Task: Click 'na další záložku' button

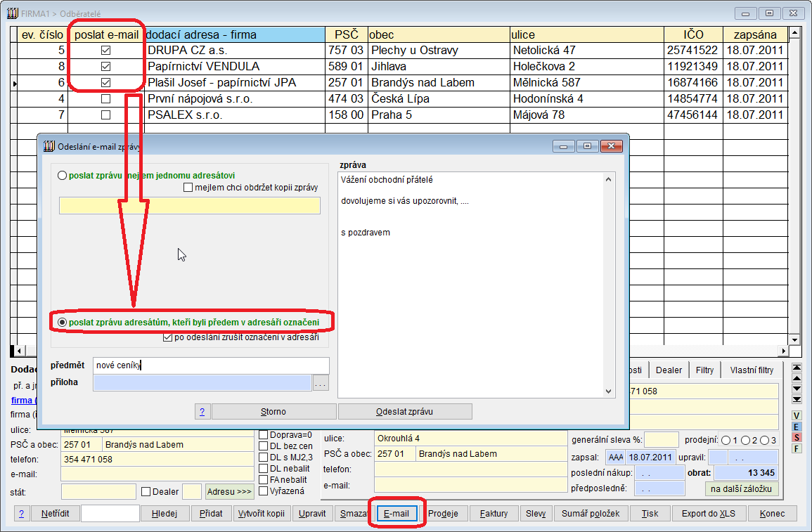Action: 741,488
